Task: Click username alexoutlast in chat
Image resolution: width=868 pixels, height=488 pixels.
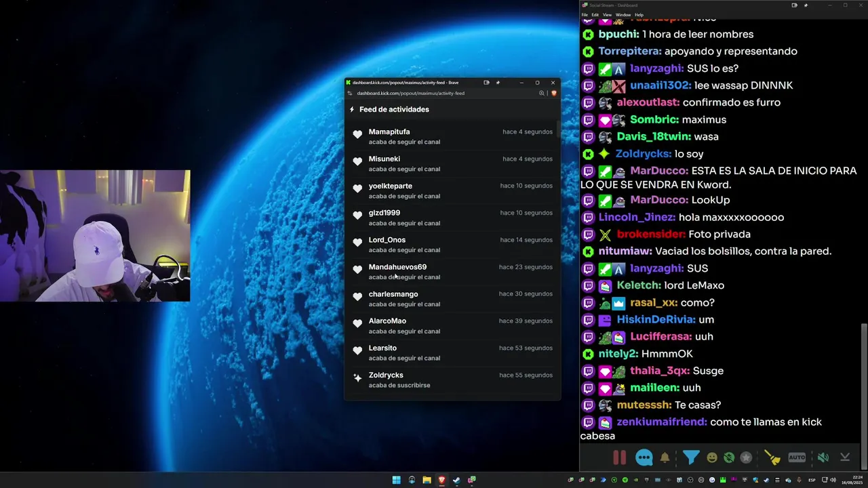Action: tap(648, 102)
